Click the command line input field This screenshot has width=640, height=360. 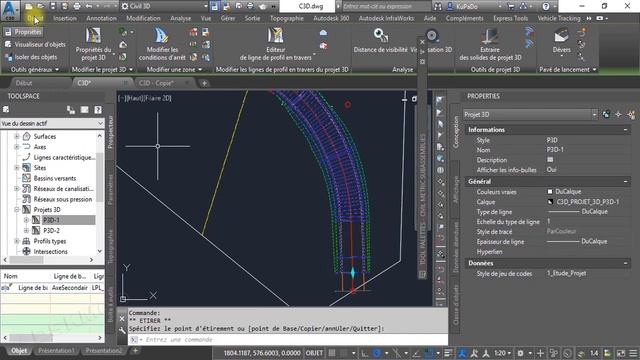[288, 340]
